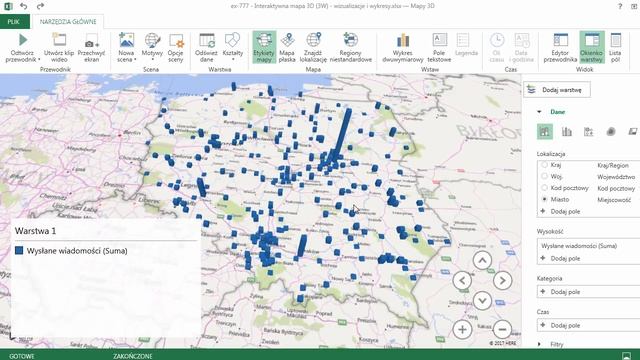Select region visualization type
Image resolution: width=640 pixels, height=360 pixels.
click(x=633, y=131)
